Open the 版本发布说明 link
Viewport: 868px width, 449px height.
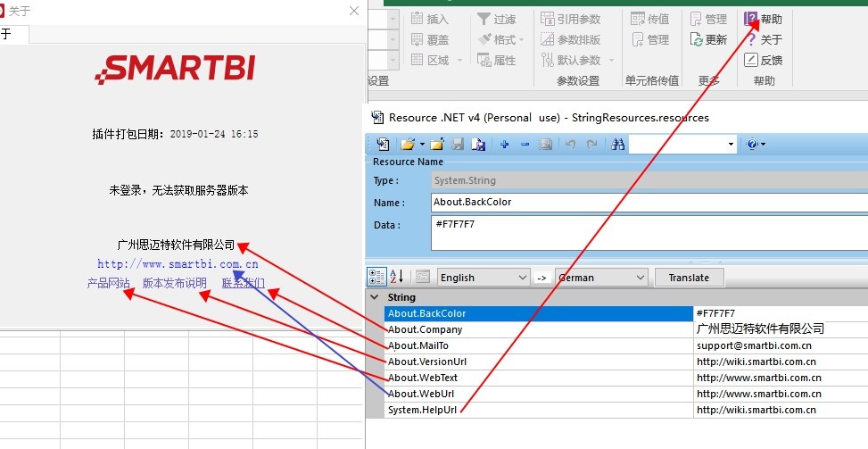tap(174, 283)
